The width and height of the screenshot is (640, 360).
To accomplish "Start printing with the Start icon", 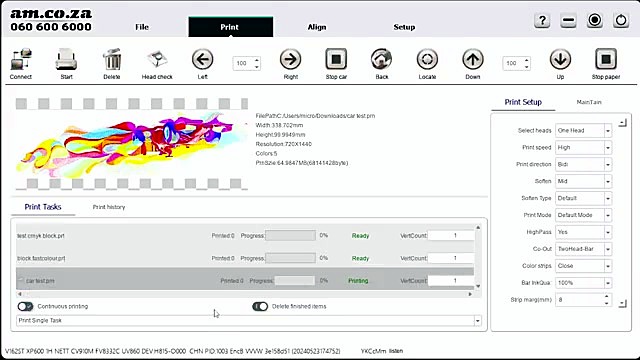I will click(66, 60).
